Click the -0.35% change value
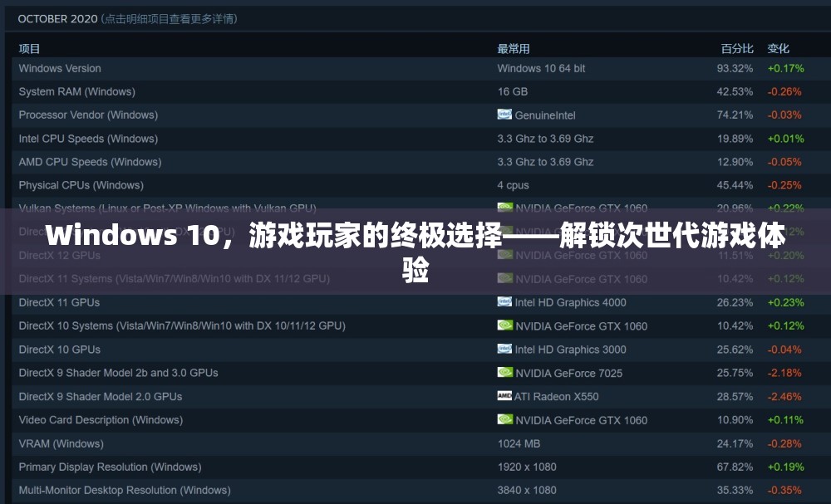Image resolution: width=831 pixels, height=504 pixels. pos(785,490)
